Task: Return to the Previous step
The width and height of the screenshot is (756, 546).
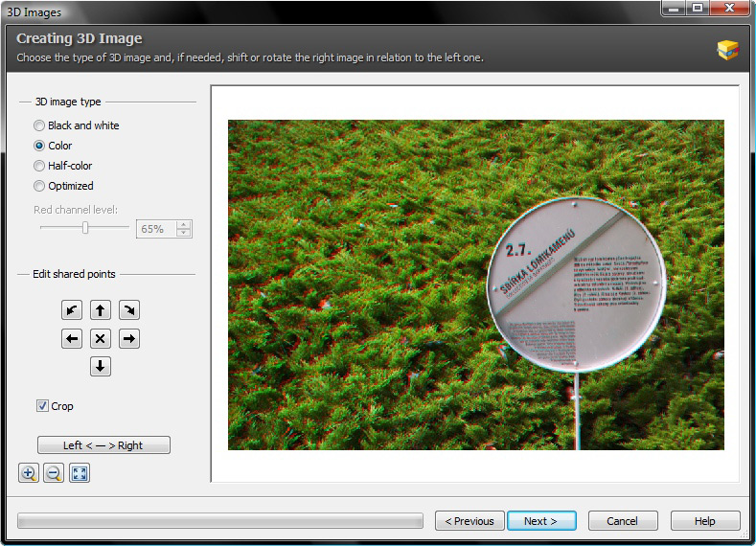Action: coord(470,521)
